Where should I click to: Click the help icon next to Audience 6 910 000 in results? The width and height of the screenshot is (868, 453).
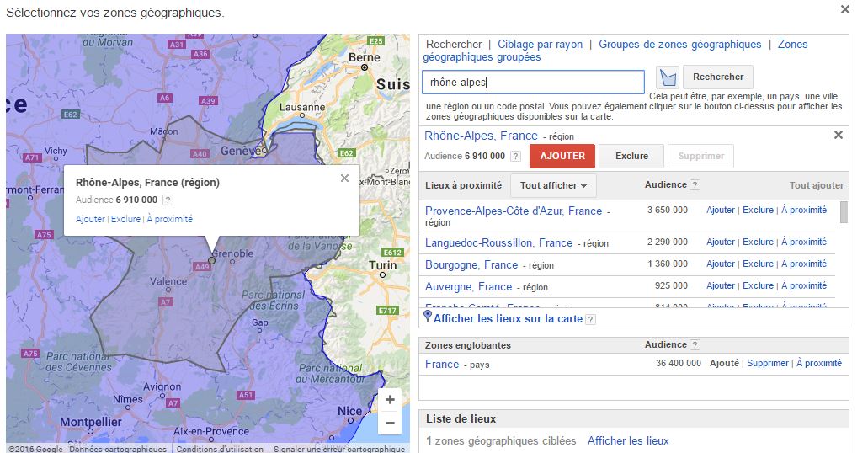coord(515,156)
